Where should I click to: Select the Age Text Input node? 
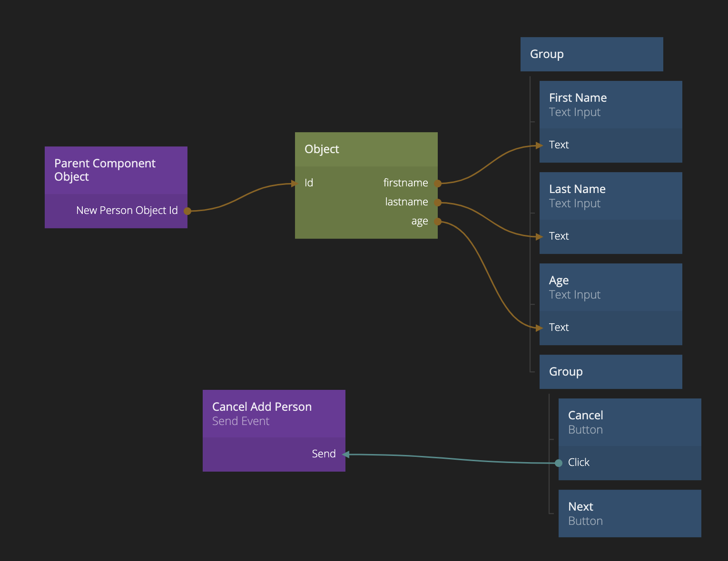click(610, 287)
